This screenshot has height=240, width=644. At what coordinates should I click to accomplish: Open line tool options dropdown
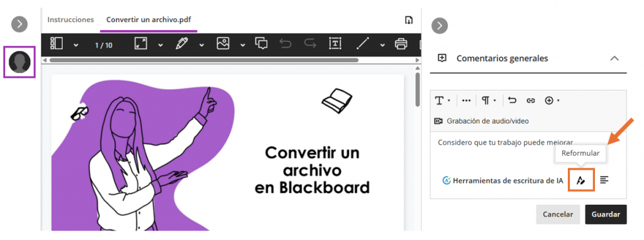tap(382, 45)
